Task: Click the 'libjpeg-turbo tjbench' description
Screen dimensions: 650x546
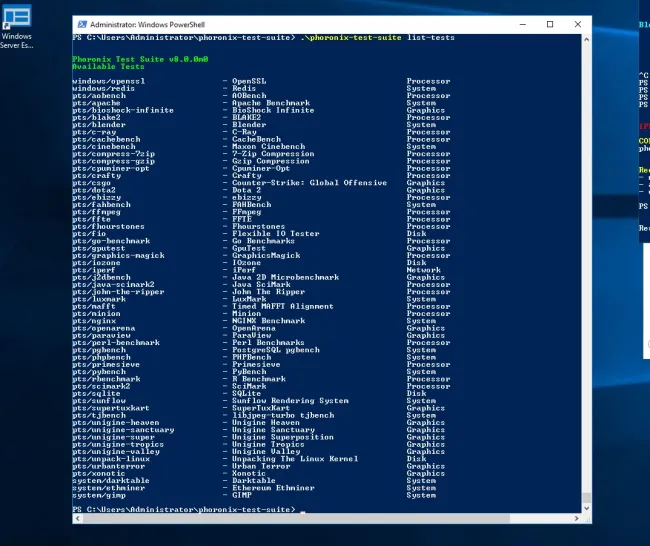Action: 283,415
